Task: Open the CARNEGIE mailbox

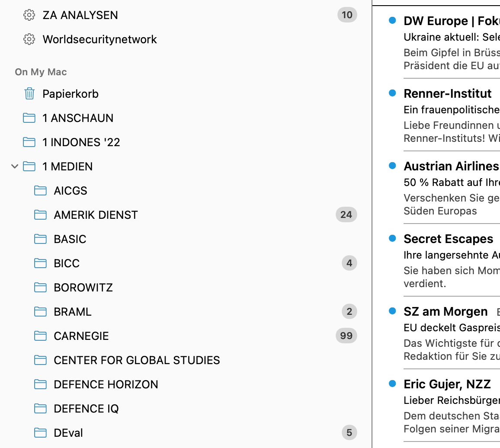Action: click(x=81, y=336)
